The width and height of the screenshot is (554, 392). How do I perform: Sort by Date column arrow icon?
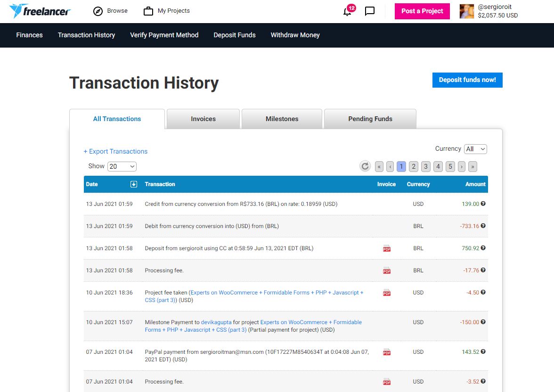(134, 184)
